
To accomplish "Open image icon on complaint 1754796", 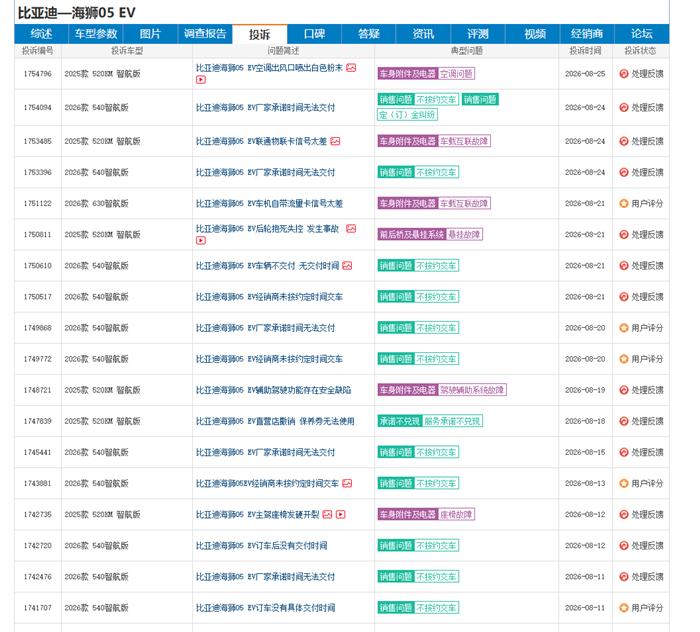I will click(x=351, y=68).
